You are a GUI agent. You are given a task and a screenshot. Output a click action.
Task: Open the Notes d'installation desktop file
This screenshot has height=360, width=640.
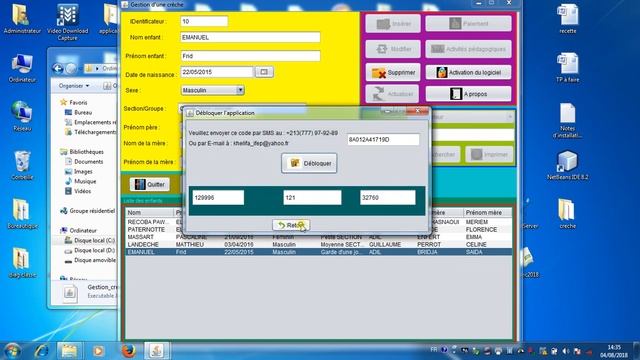click(567, 120)
